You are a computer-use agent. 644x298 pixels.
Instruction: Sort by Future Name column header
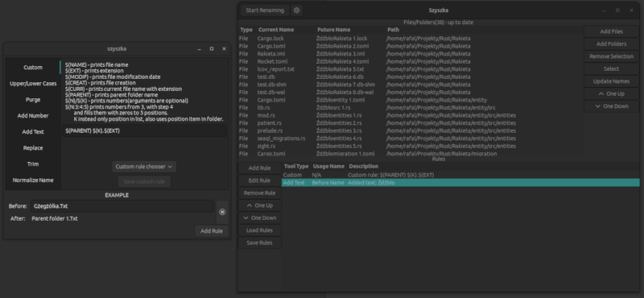[333, 30]
